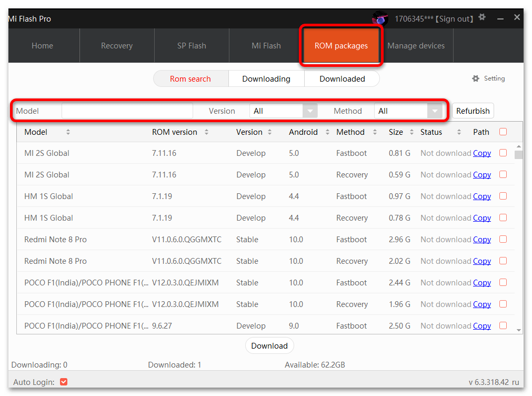The width and height of the screenshot is (532, 396).
Task: Switch to the Home tab
Action: (43, 45)
